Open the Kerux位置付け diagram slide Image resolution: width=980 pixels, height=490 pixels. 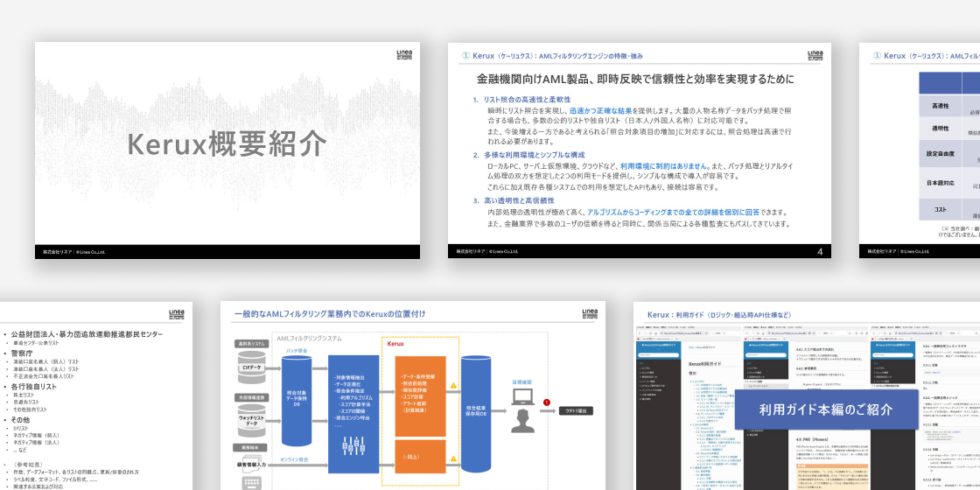tap(412, 395)
